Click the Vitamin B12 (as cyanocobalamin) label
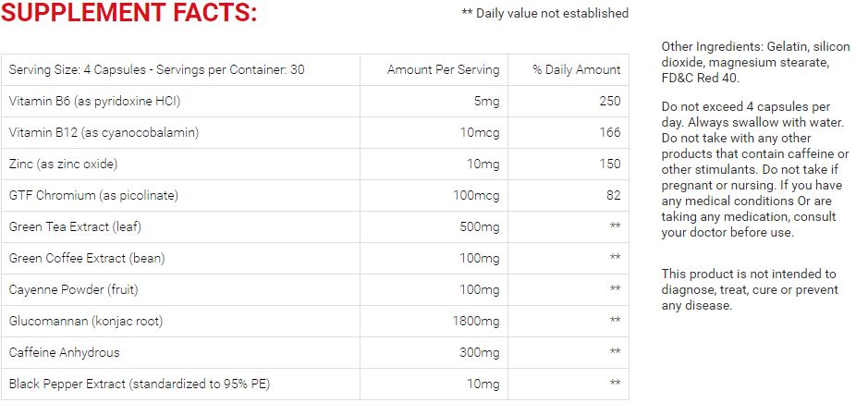This screenshot has width=868, height=415. (104, 133)
